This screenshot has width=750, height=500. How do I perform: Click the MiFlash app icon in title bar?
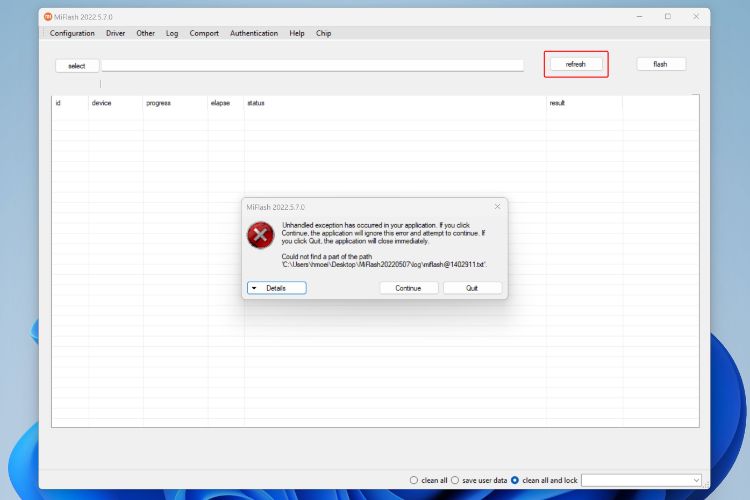coord(46,16)
